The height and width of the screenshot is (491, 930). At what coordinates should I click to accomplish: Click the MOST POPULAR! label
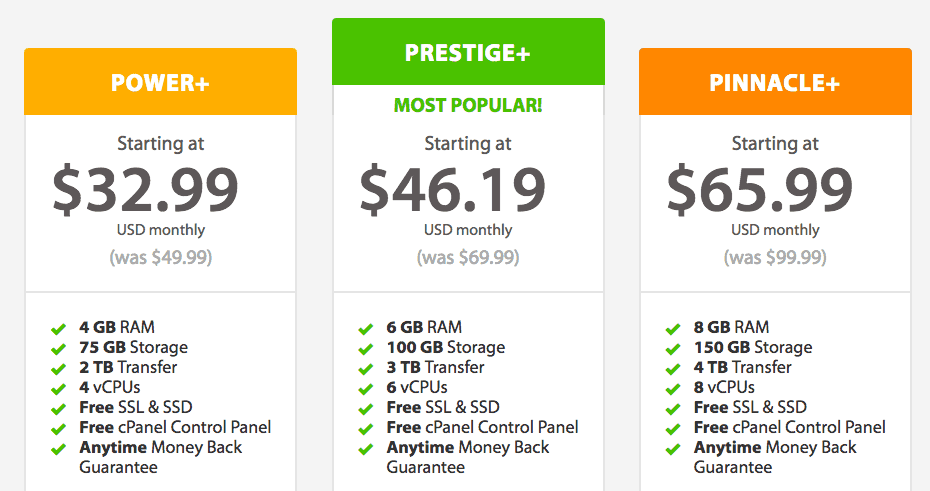(468, 105)
